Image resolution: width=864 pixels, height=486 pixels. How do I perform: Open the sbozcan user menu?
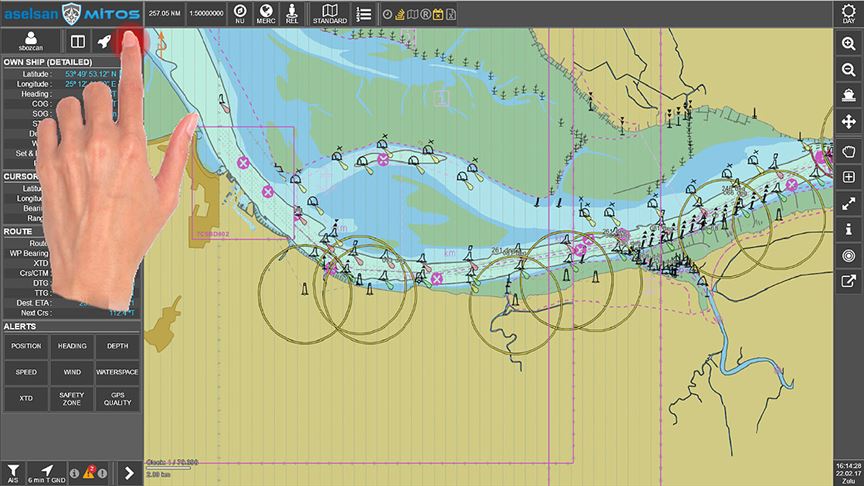click(32, 41)
